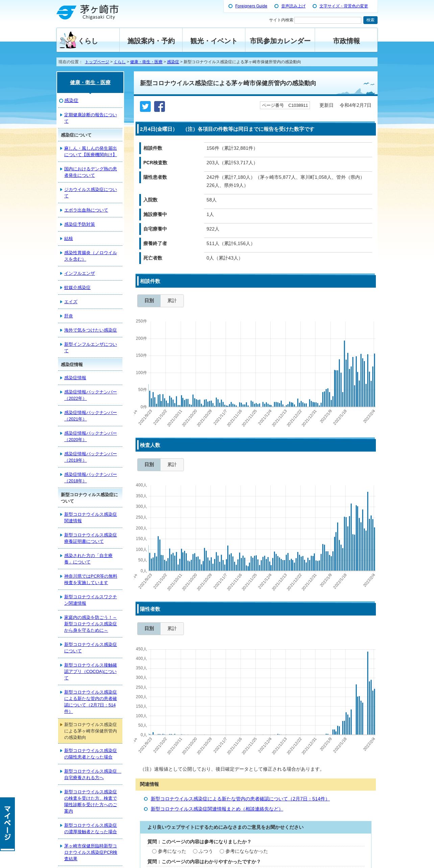Open ジカウイルス感染症について sidebar link
The width and height of the screenshot is (434, 868).
click(90, 193)
